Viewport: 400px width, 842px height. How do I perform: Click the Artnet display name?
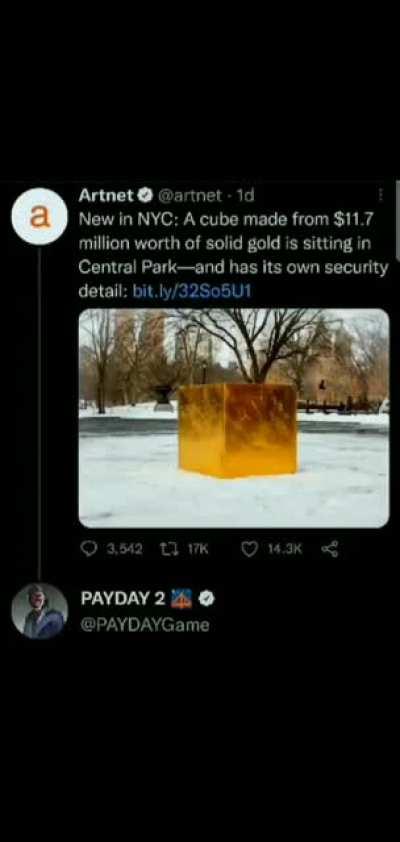(x=105, y=196)
